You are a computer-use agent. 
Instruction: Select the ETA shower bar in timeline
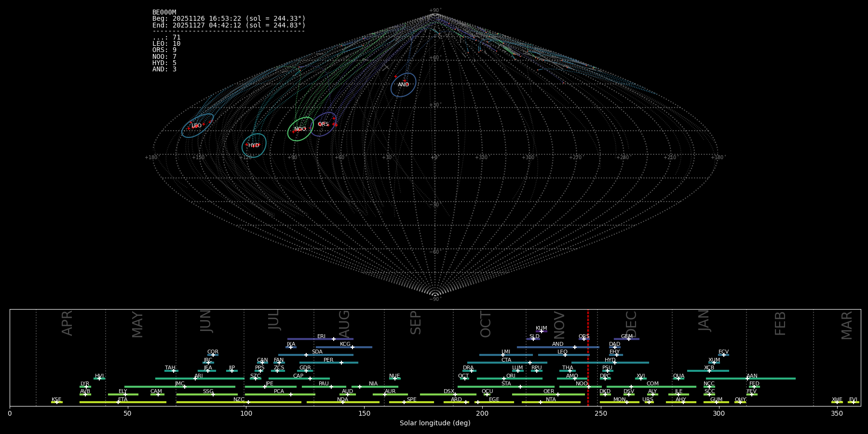point(123,402)
